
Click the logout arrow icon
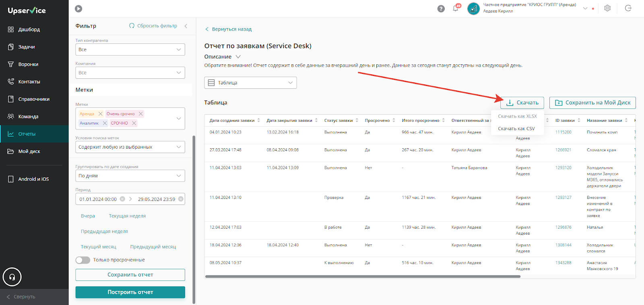(x=628, y=8)
